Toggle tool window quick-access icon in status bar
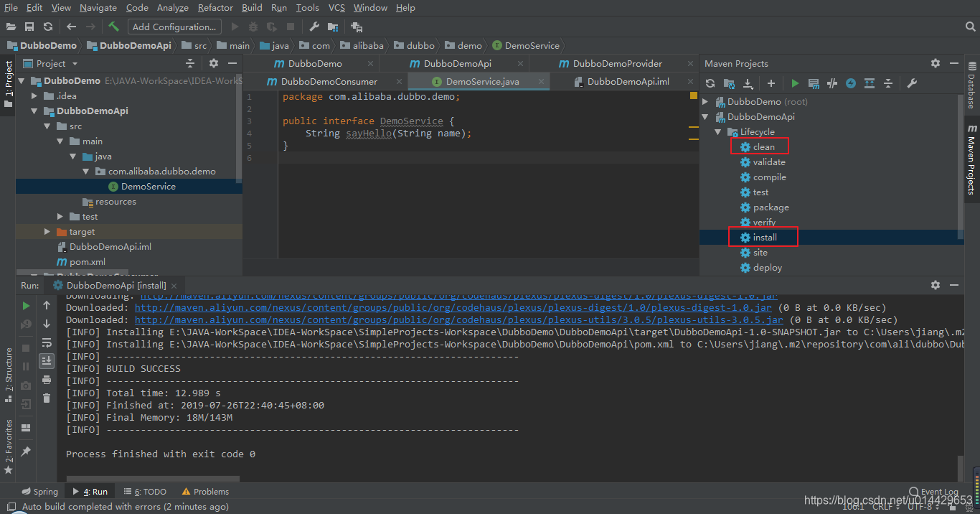Screen dimensions: 980x514 (11, 507)
